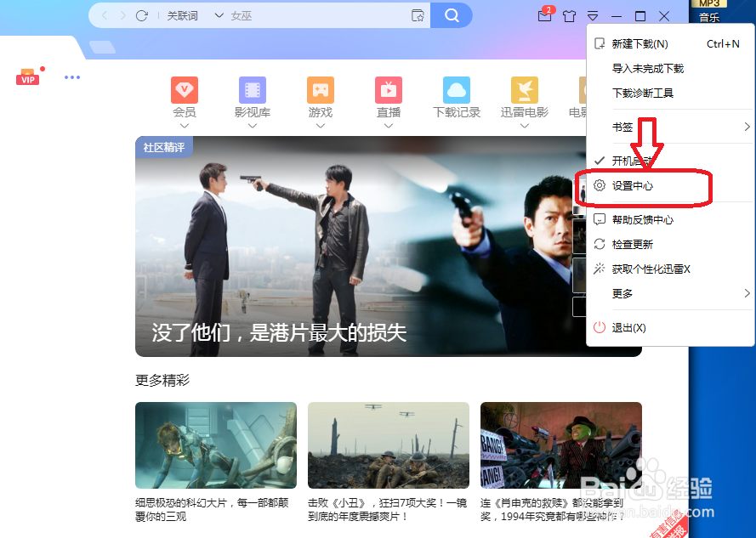Open the war film thumbnail

[389, 445]
